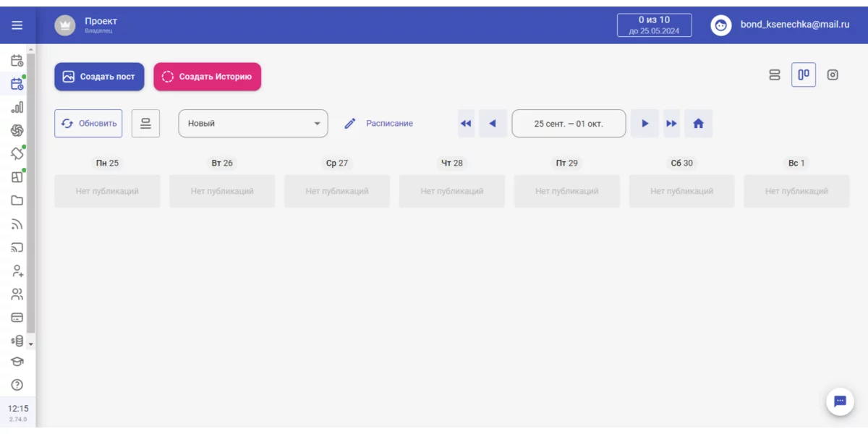Open the graduation cap training icon

tap(17, 362)
